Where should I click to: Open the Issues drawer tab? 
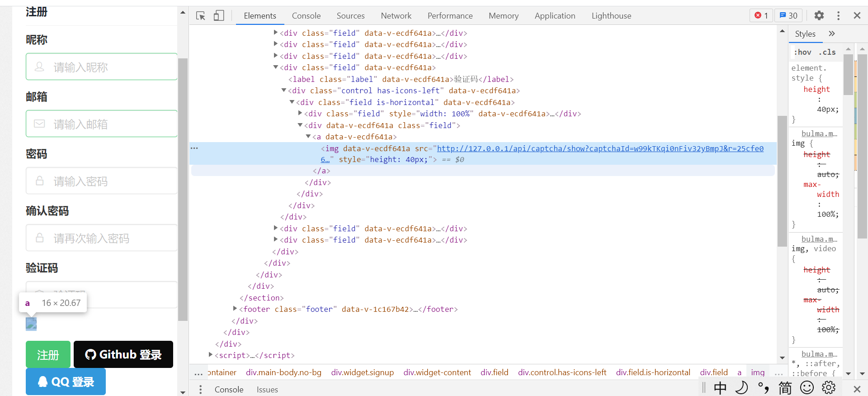click(x=267, y=390)
